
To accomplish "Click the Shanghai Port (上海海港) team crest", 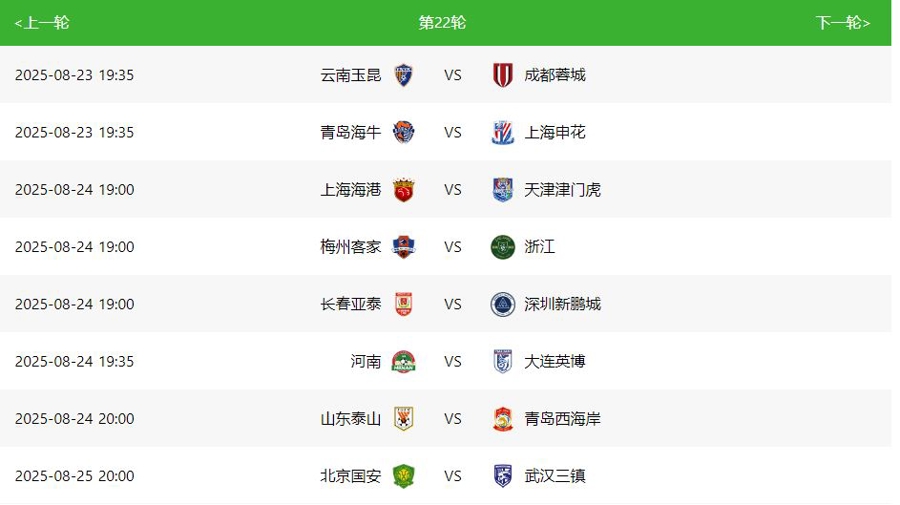I will [403, 190].
